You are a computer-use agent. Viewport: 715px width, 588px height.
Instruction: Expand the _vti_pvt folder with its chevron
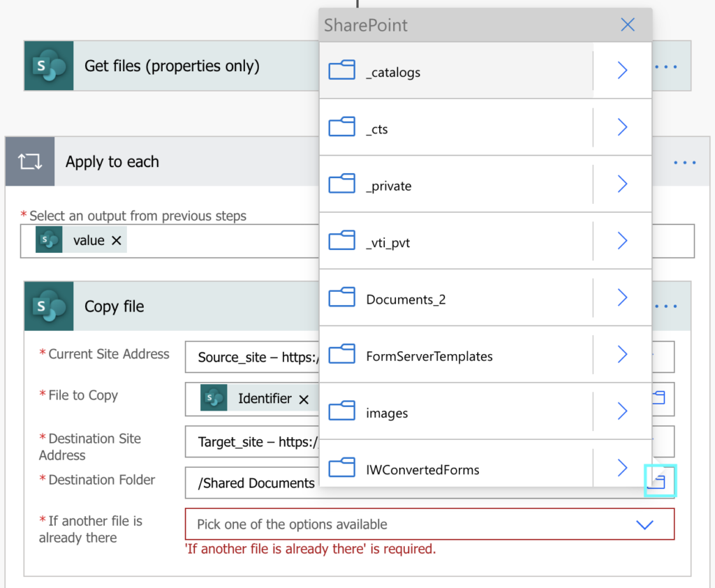[x=622, y=240]
